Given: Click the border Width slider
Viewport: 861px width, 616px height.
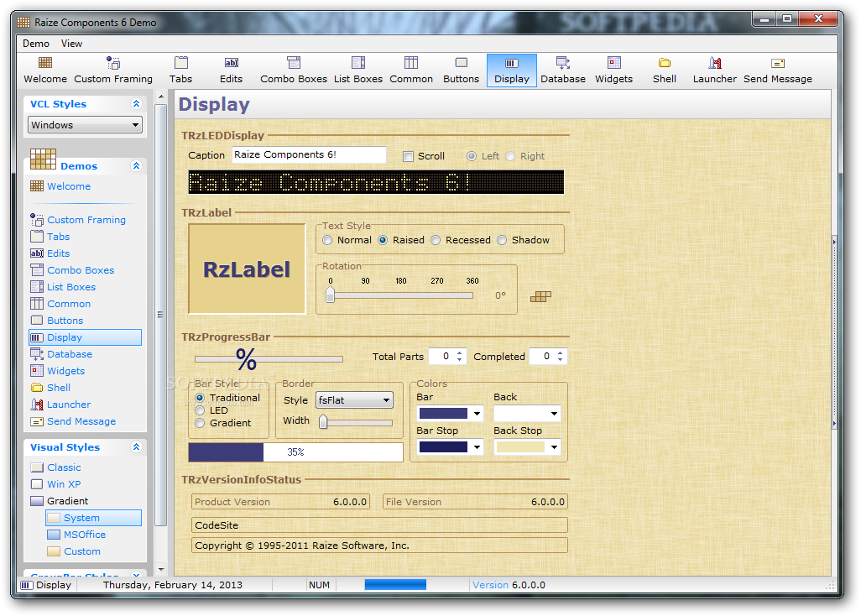Looking at the screenshot, I should 357,421.
